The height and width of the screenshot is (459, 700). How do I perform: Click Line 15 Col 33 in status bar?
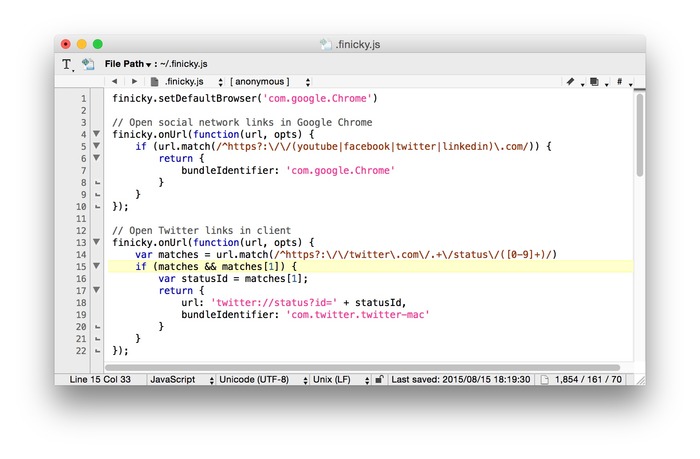pos(100,380)
